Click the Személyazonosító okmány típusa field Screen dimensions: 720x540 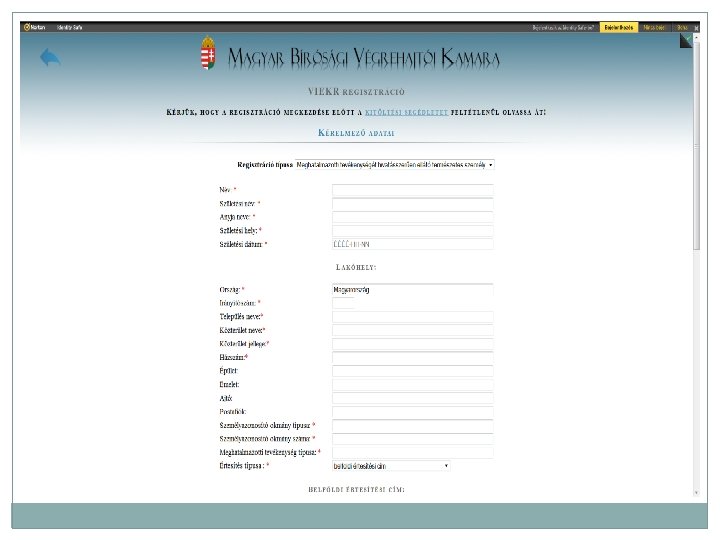point(412,426)
